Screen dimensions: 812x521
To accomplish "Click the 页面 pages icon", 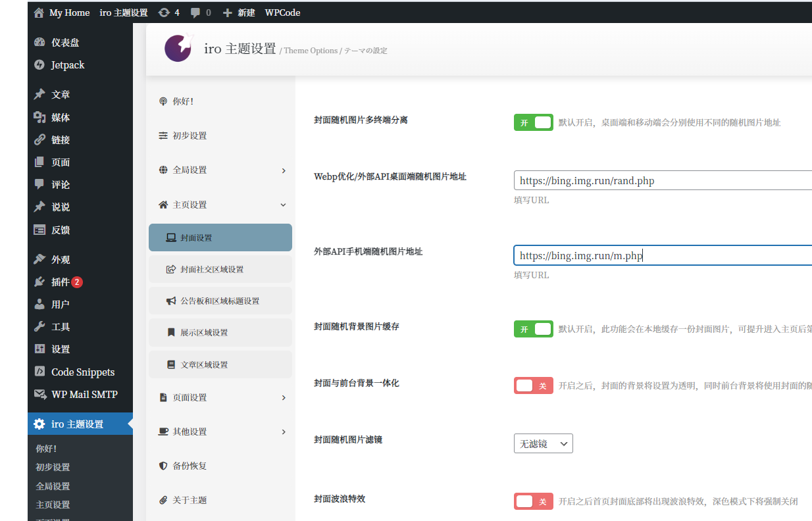I will point(39,162).
